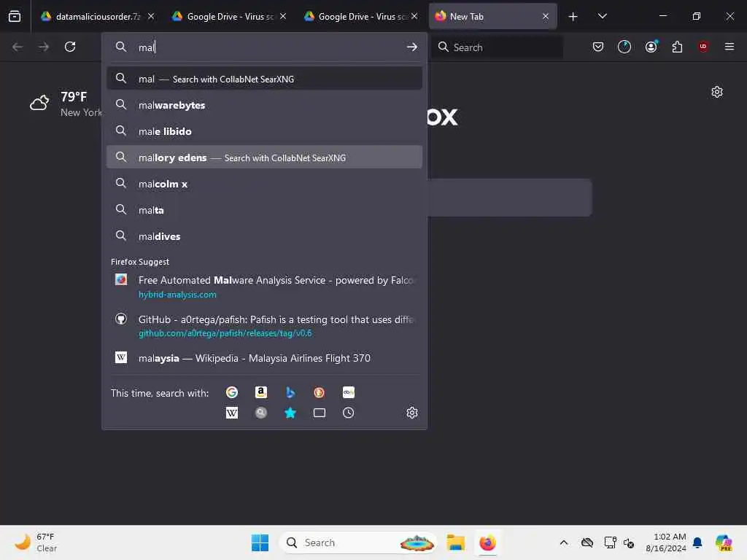
Task: Search with DuckDuckGo this time
Action: coord(320,392)
